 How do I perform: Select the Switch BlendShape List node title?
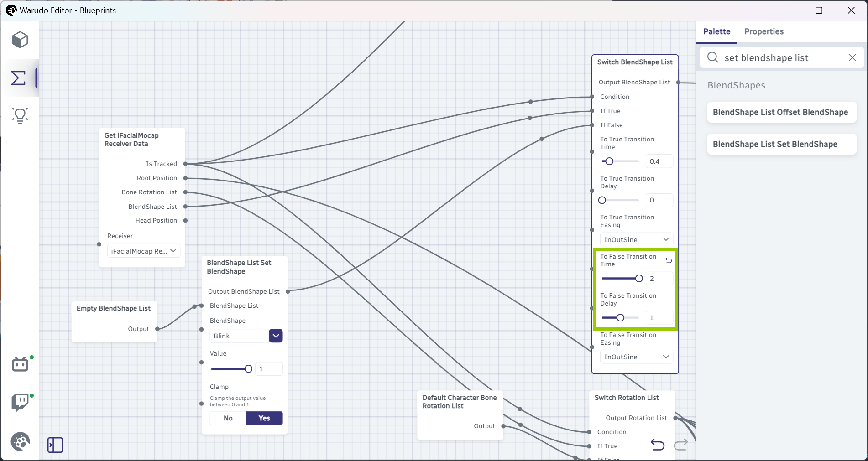coord(635,62)
